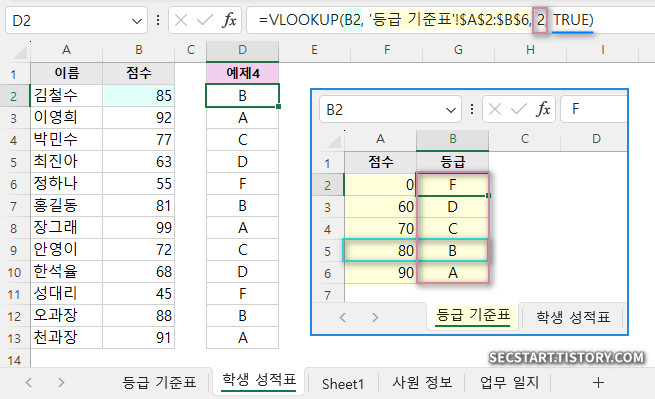
Task: Select column A header in main sheet
Action: (66, 50)
